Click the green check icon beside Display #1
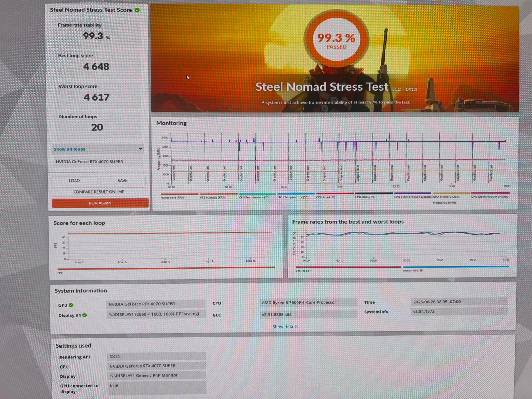The image size is (532, 399). [84, 315]
